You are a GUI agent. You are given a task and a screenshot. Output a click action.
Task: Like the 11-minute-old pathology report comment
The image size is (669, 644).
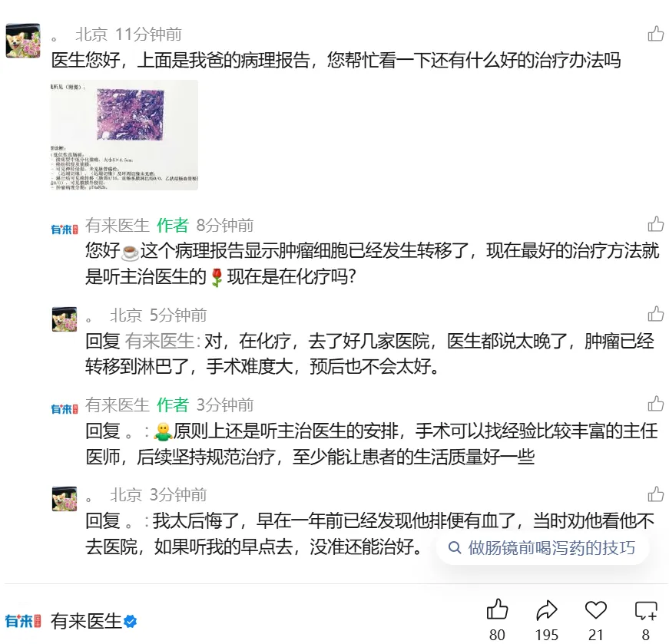coord(656,33)
